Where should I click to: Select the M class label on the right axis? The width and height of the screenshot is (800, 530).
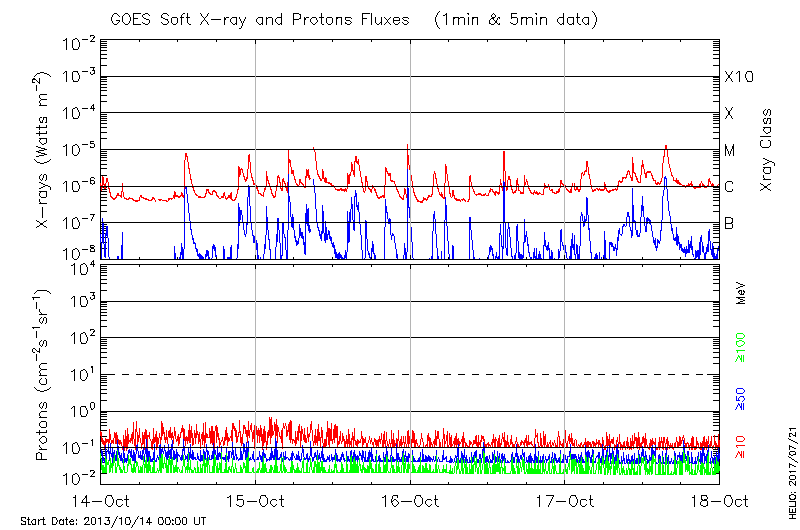730,150
